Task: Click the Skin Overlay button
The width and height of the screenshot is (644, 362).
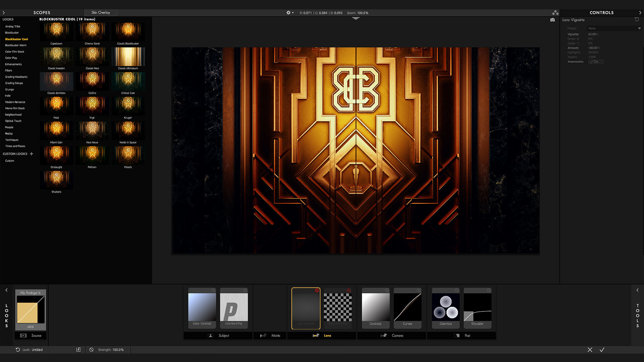Action: [101, 13]
